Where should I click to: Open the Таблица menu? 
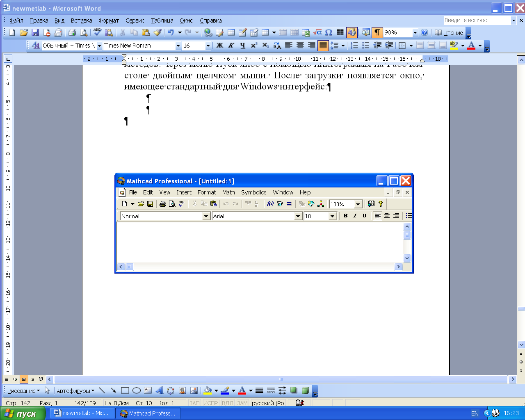pyautogui.click(x=162, y=21)
